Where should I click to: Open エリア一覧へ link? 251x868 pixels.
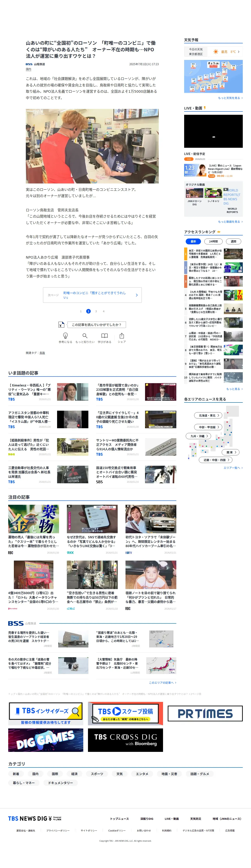point(233,468)
